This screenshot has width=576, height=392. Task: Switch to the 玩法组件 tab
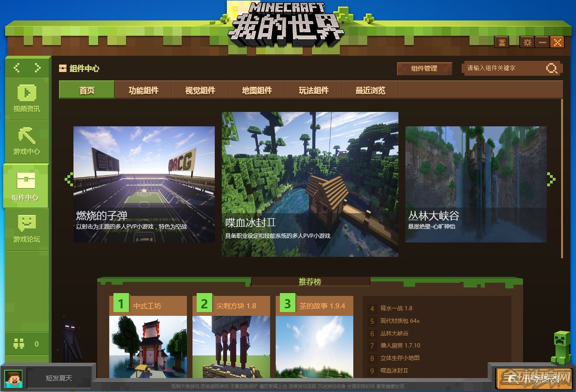point(314,90)
